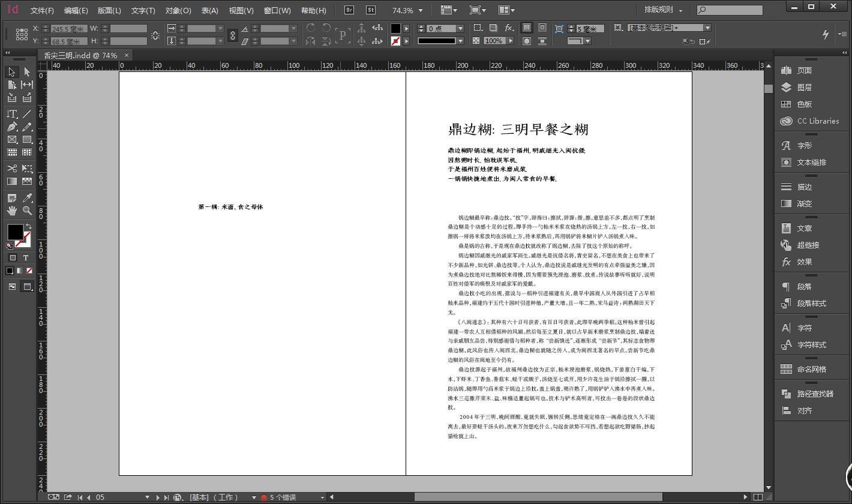Click the X position field 245.5 毫米
852x504 pixels.
click(68, 28)
